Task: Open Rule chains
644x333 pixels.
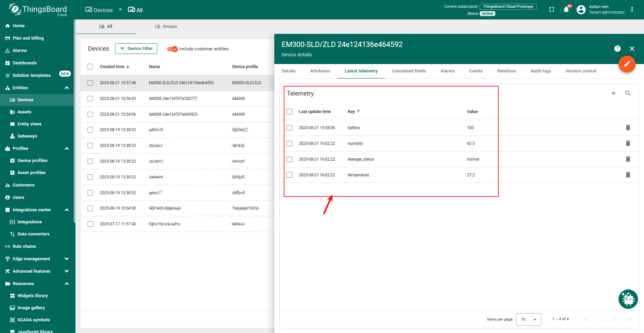Action: pos(37,246)
